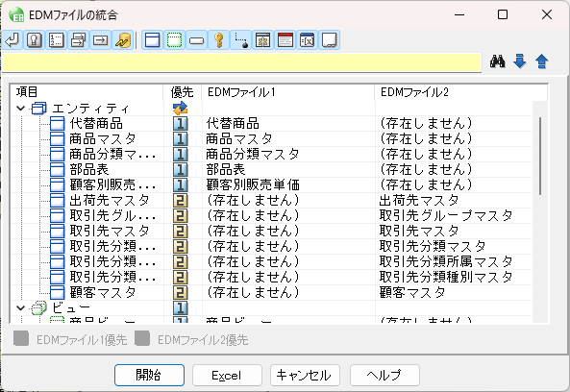The width and height of the screenshot is (570, 392).
Task: Toggle the asterisk window filter icon
Action: (263, 40)
